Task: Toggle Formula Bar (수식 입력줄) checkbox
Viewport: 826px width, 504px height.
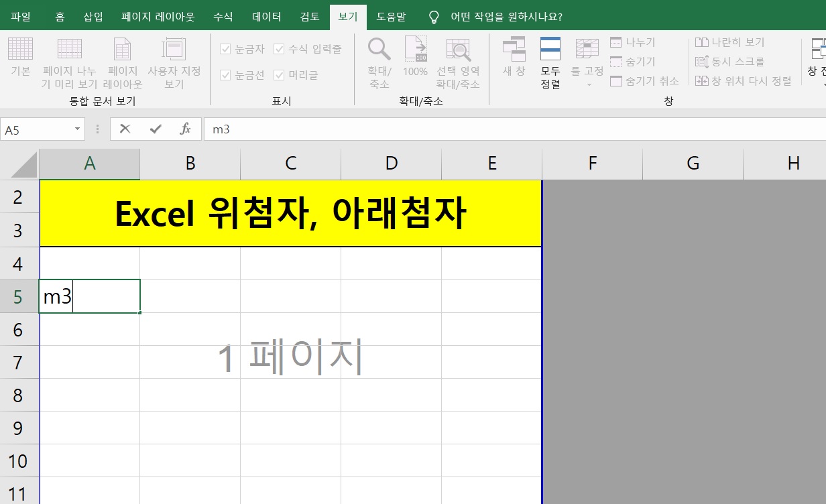Action: (308, 49)
